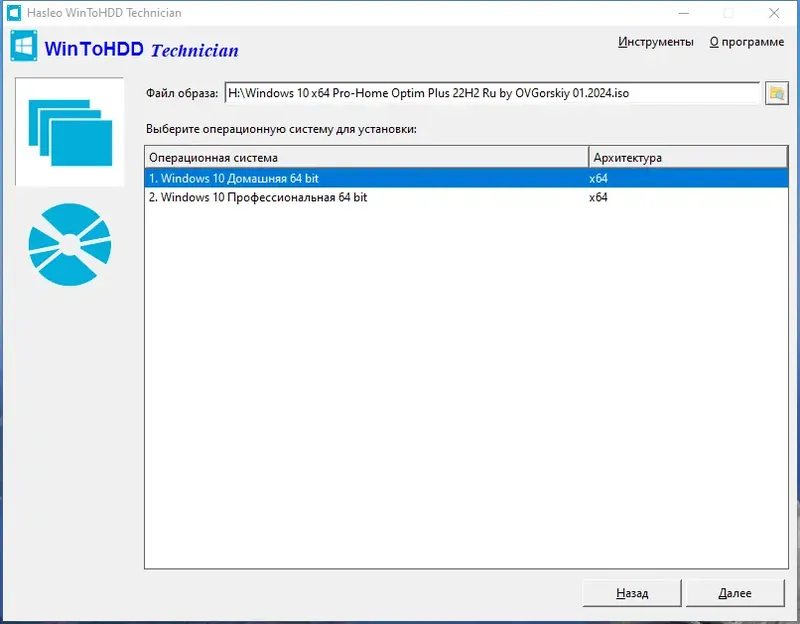Click the browse image file folder icon
The image size is (800, 624).
(777, 93)
